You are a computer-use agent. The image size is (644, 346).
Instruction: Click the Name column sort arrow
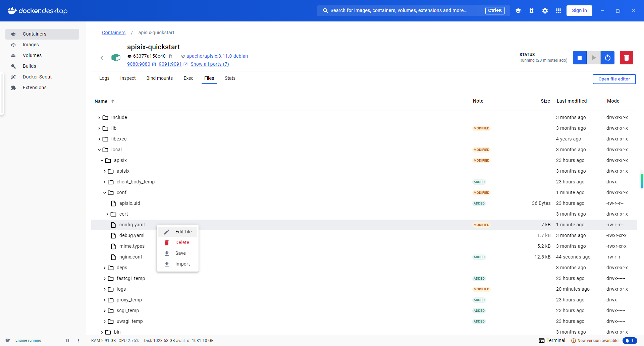[x=113, y=101]
